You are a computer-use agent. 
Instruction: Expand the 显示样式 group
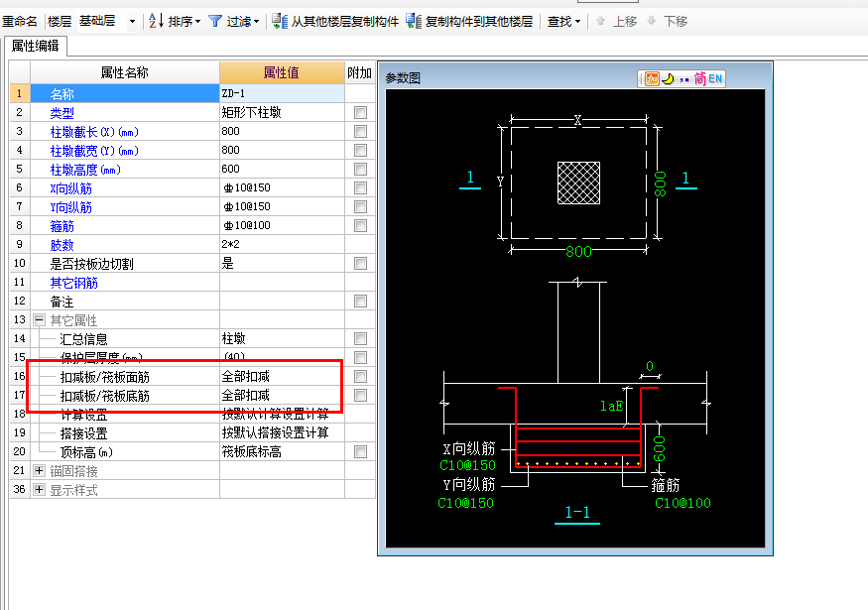pyautogui.click(x=39, y=489)
